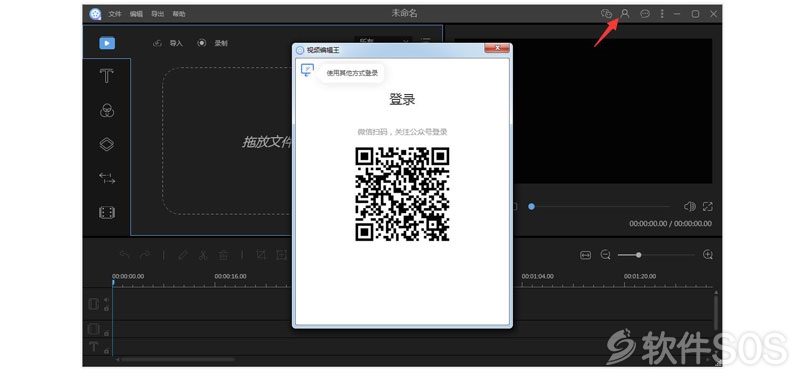This screenshot has height=374, width=800.
Task: Click the preview playback progress handle
Action: click(531, 207)
